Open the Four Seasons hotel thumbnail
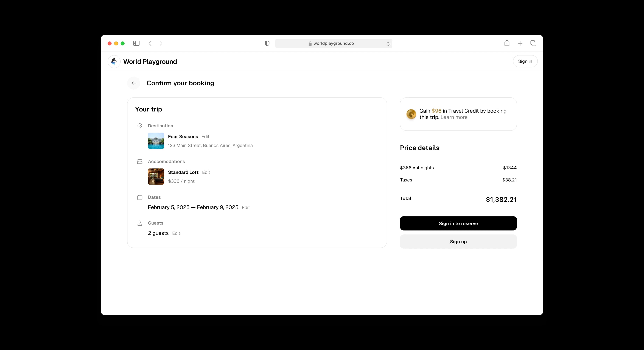This screenshot has width=644, height=350. pyautogui.click(x=156, y=141)
